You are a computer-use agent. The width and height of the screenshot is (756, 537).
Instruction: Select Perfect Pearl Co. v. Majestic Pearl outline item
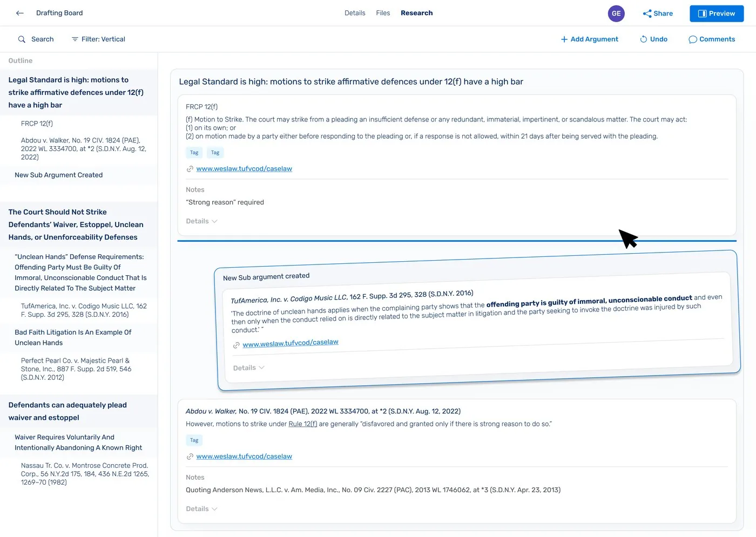pyautogui.click(x=76, y=369)
